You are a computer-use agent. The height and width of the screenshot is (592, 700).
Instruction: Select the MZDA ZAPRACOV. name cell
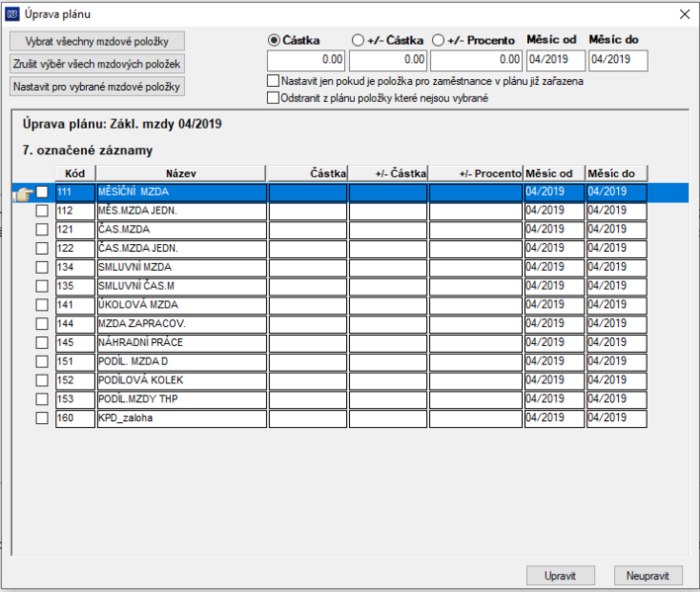click(x=182, y=324)
